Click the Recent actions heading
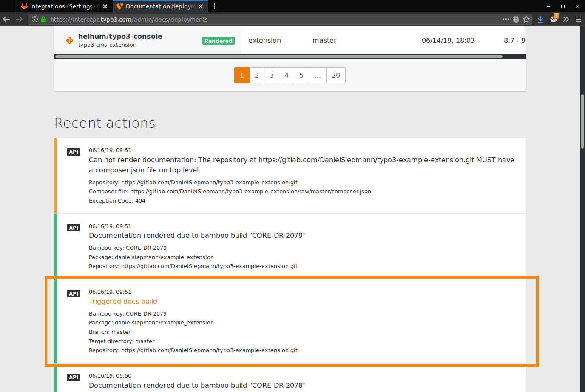The height and width of the screenshot is (392, 585). click(x=105, y=123)
